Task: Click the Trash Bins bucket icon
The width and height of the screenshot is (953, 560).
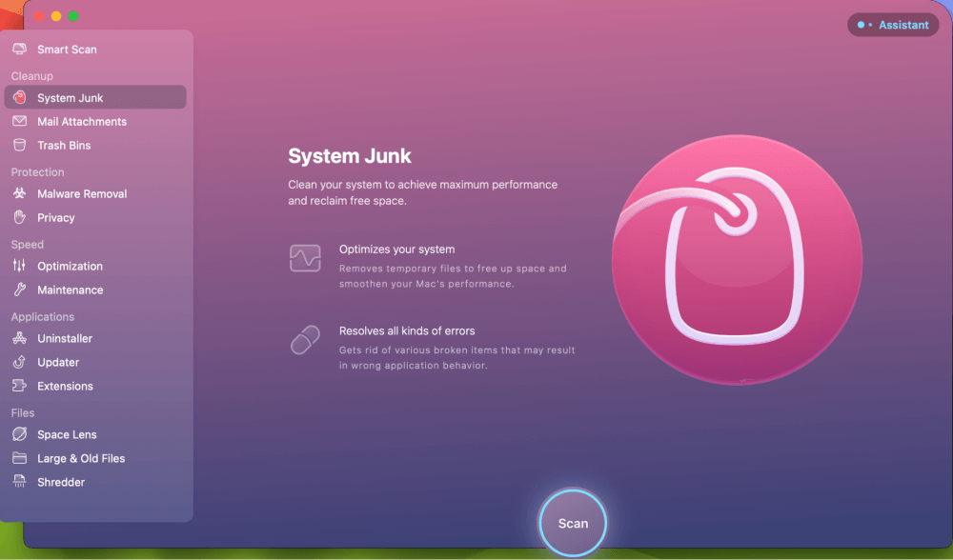Action: coord(19,145)
